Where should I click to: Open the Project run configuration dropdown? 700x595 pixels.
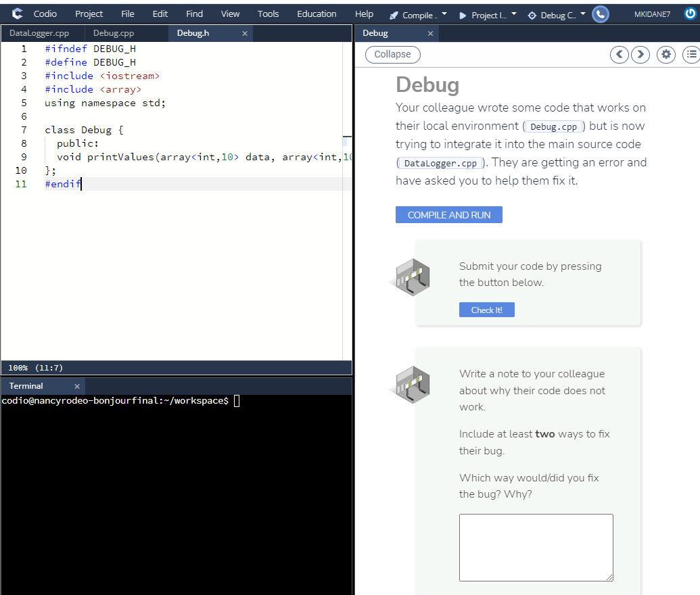[513, 14]
